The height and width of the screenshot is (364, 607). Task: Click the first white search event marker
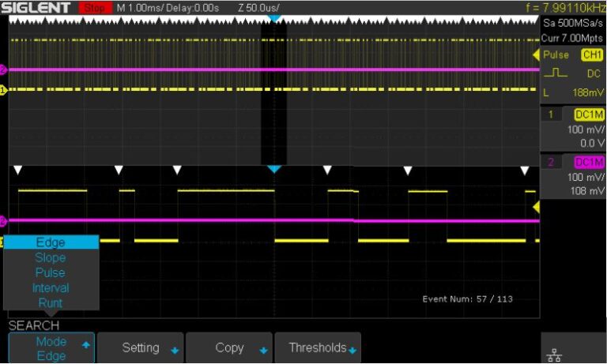click(x=19, y=170)
